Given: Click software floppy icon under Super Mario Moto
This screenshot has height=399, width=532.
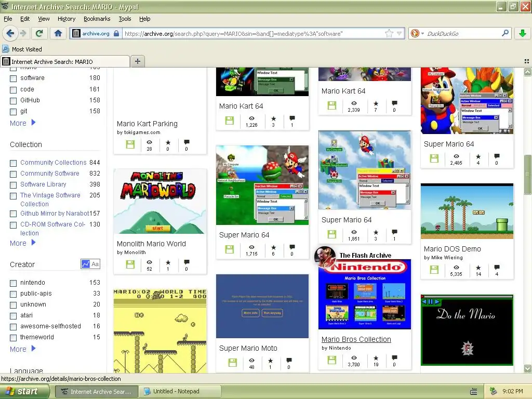Looking at the screenshot, I should click(x=233, y=362).
